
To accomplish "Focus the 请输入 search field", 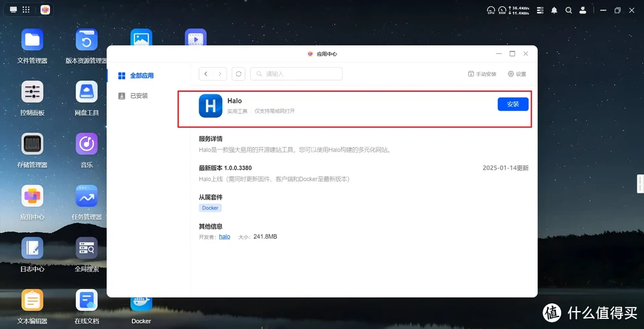I will (x=296, y=74).
